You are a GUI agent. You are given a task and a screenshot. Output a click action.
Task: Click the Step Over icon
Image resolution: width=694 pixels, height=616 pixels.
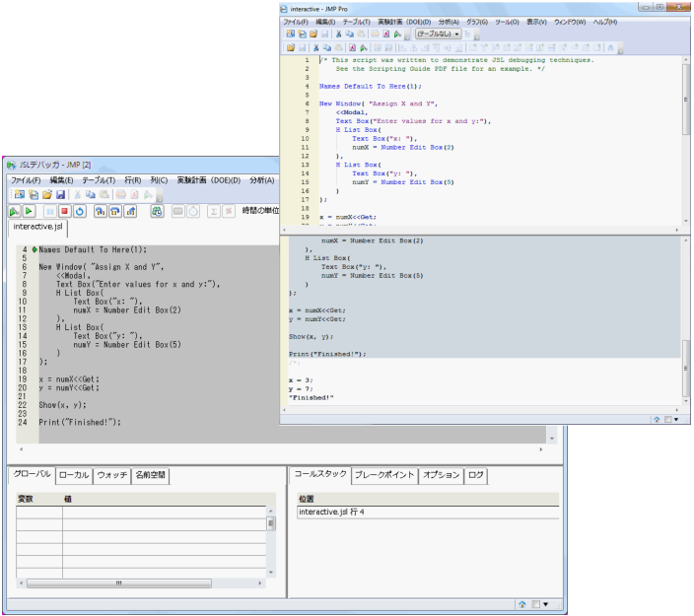pos(115,211)
